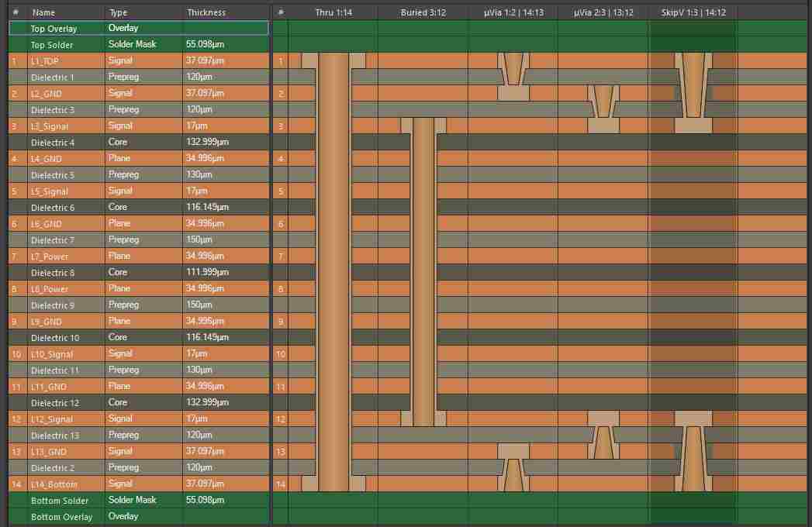
Task: Open the Type cell of L4_GND
Action: click(143, 158)
